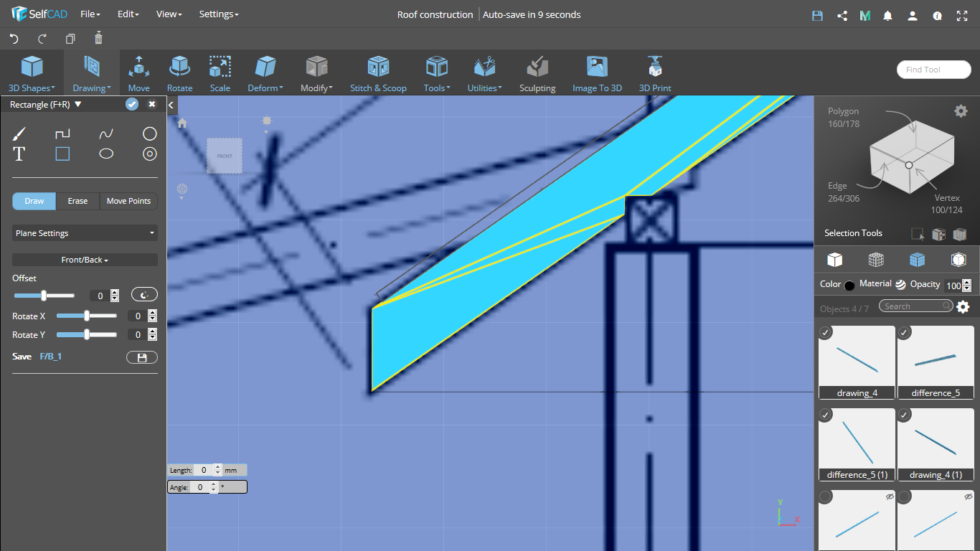
Task: Adjust the Offset slider
Action: tap(44, 296)
